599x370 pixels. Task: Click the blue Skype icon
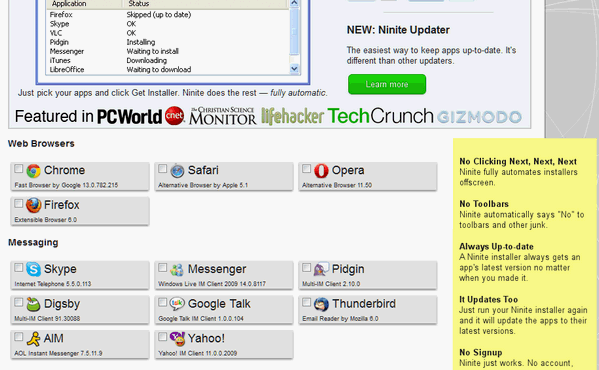(33, 270)
